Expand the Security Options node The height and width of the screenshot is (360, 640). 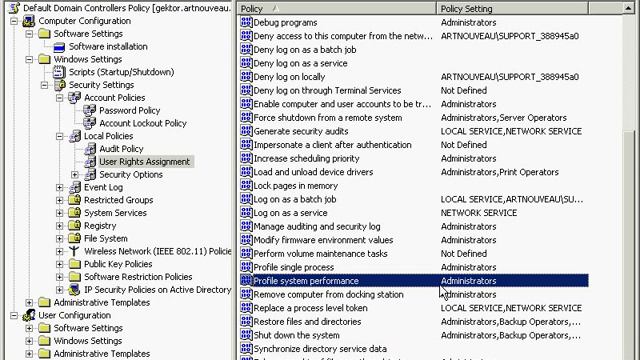click(x=75, y=174)
